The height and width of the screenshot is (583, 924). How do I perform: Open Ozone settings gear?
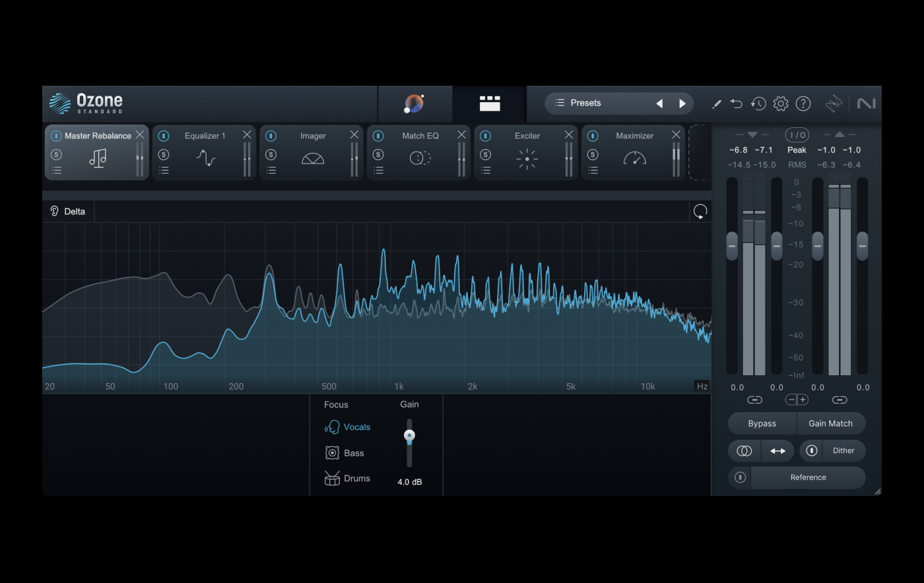coord(781,104)
